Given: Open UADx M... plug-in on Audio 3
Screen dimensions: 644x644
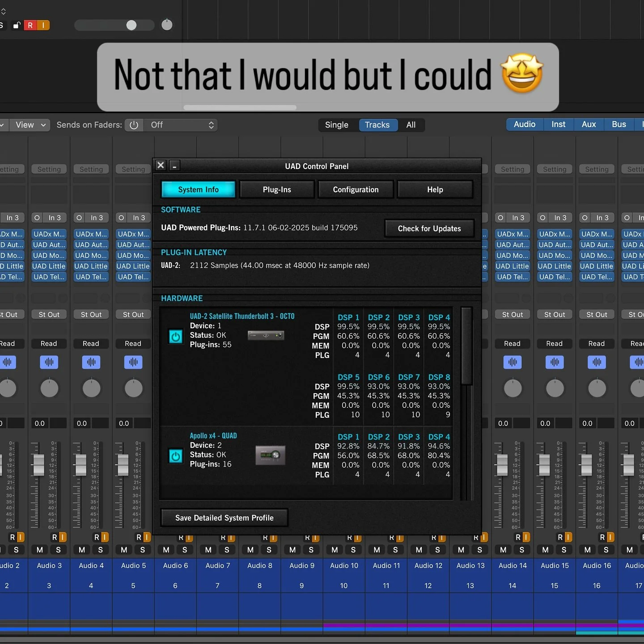Looking at the screenshot, I should [49, 234].
